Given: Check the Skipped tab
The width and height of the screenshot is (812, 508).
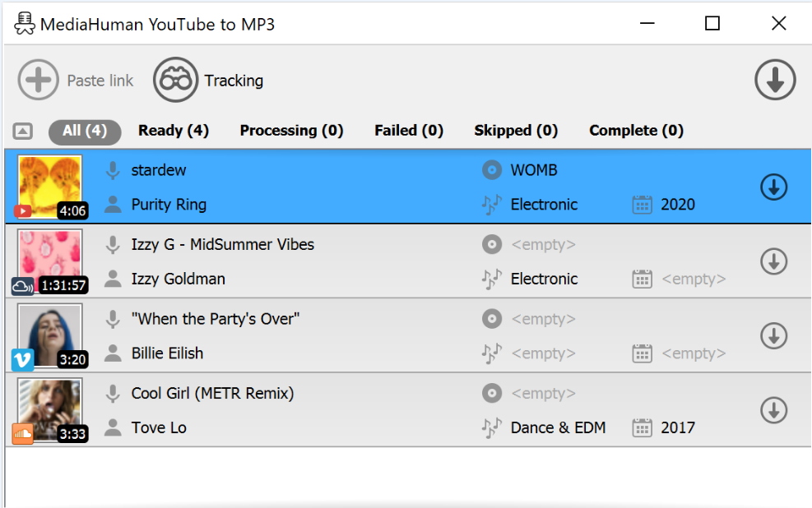Looking at the screenshot, I should [x=516, y=131].
